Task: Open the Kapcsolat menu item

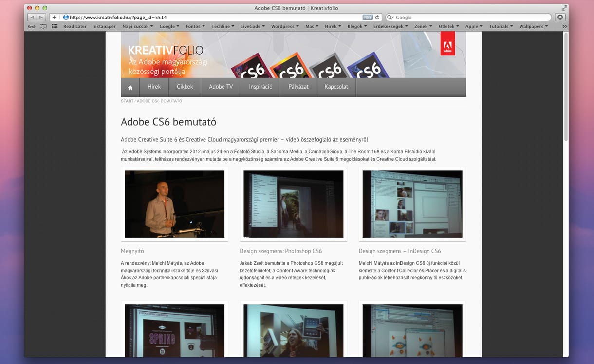Action: pos(336,87)
